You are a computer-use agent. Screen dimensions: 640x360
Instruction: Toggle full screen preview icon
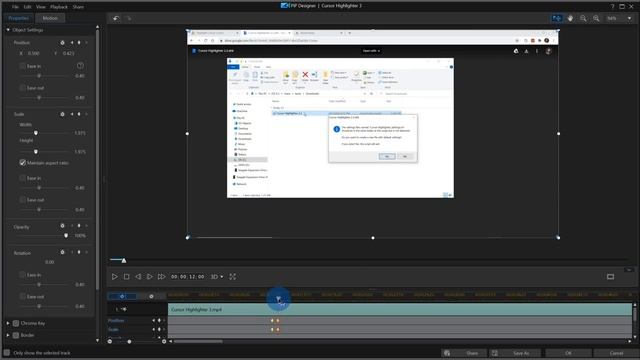click(x=233, y=277)
